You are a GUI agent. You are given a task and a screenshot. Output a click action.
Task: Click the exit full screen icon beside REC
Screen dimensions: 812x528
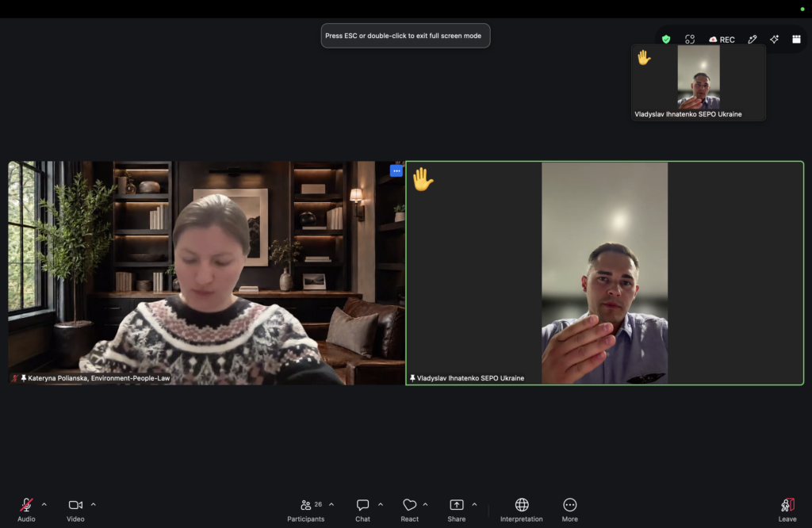click(690, 40)
